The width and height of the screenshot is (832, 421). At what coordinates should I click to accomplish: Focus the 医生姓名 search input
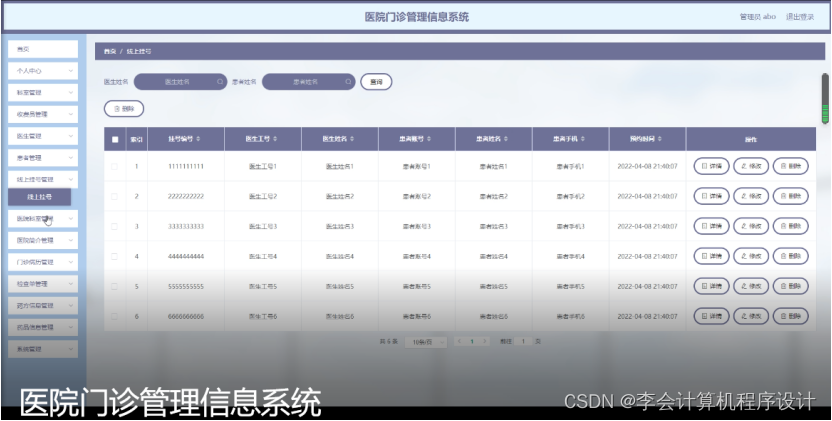pyautogui.click(x=180, y=82)
